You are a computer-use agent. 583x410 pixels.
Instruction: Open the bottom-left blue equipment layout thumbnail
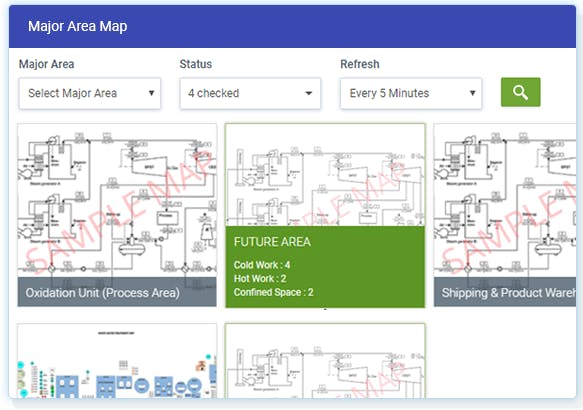(x=117, y=361)
